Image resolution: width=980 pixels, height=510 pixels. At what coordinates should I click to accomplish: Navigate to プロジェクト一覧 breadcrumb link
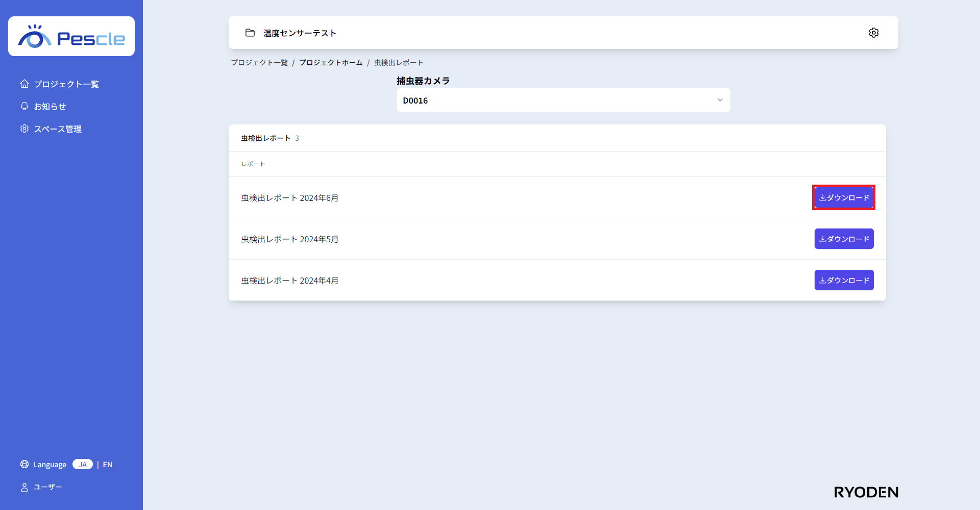coord(259,63)
